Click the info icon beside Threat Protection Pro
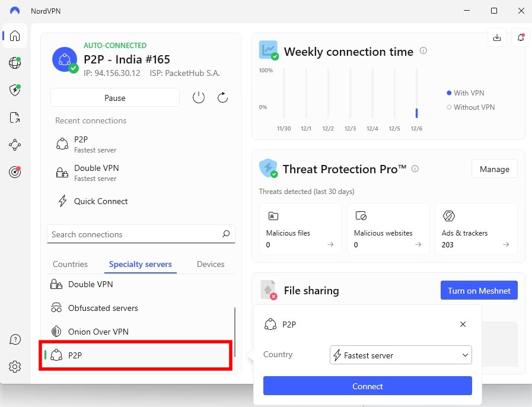Image resolution: width=532 pixels, height=407 pixels. (x=415, y=168)
